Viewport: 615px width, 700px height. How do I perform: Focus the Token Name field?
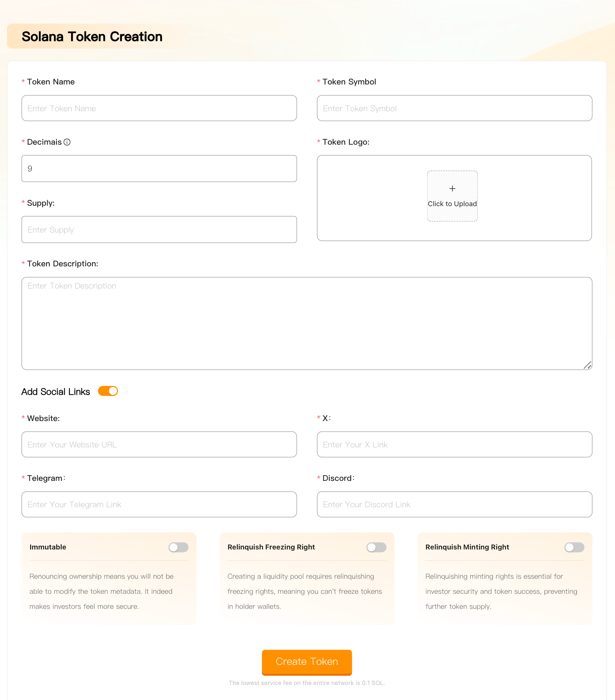click(x=159, y=108)
